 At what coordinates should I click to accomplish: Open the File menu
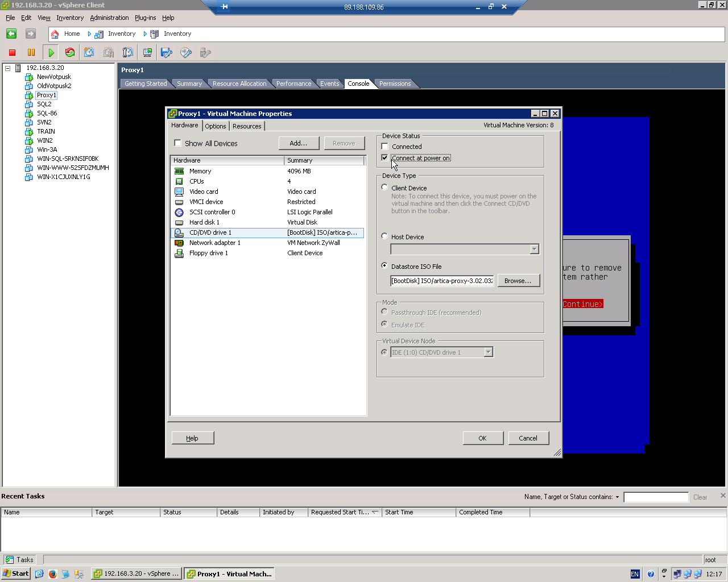click(x=10, y=18)
